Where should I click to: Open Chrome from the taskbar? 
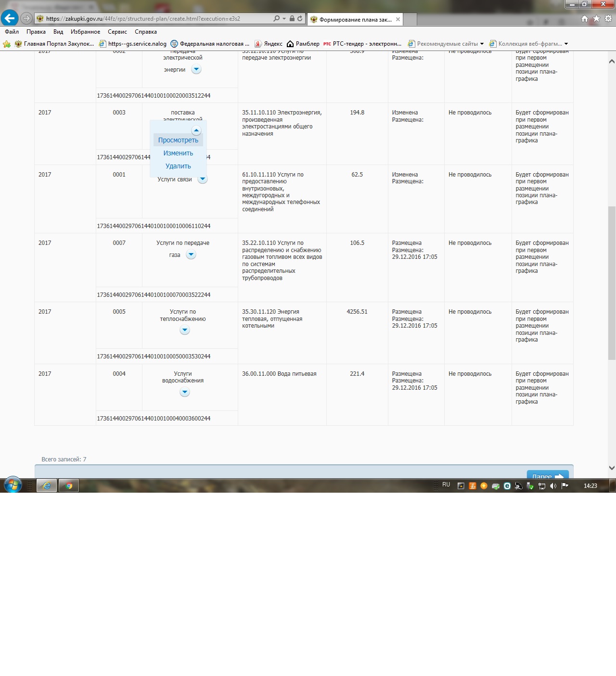pos(69,486)
